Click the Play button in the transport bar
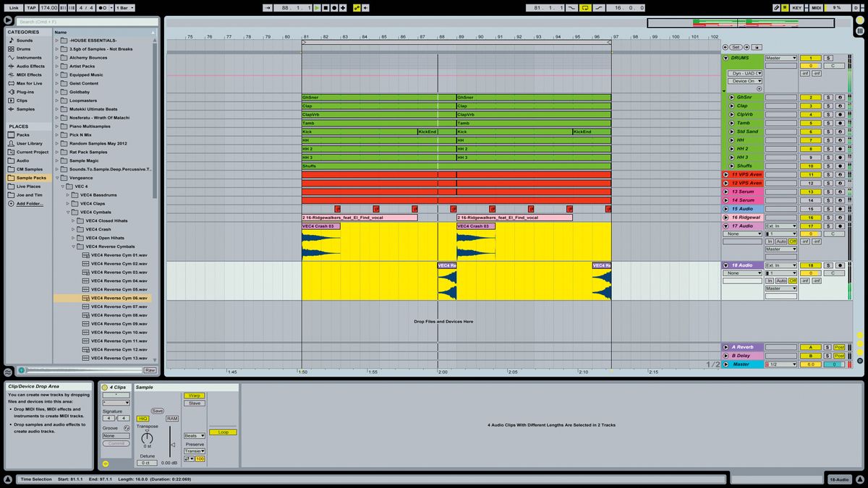The image size is (868, 488). pyautogui.click(x=317, y=7)
